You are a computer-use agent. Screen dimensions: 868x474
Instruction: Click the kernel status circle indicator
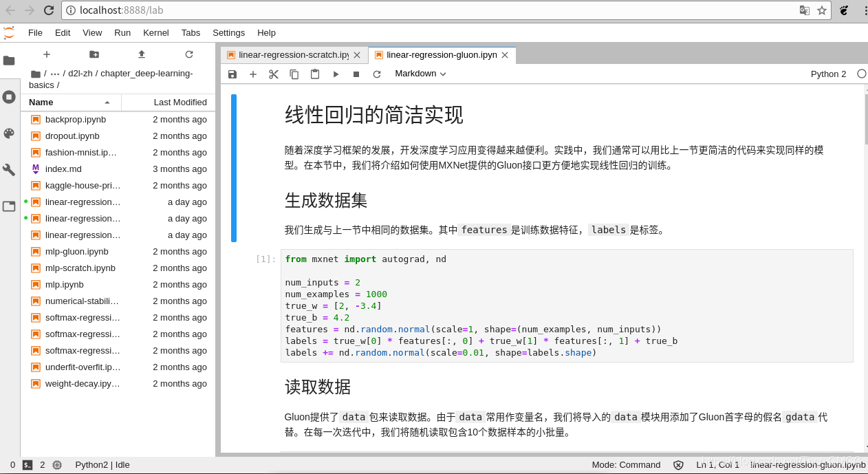coord(862,74)
